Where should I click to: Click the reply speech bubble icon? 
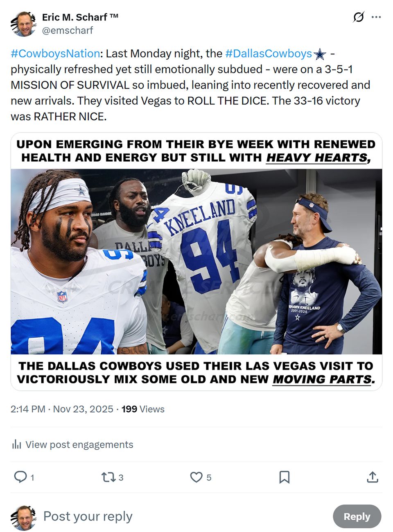(20, 477)
